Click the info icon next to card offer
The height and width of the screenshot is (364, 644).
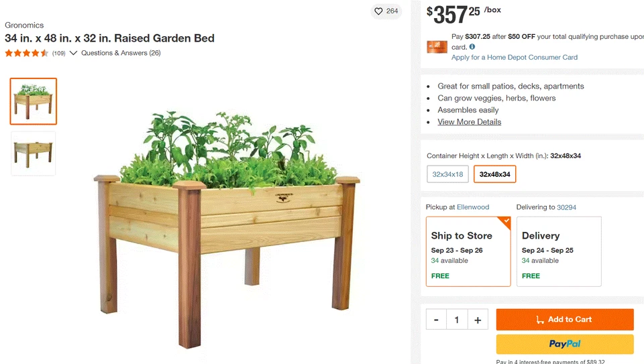tap(472, 47)
